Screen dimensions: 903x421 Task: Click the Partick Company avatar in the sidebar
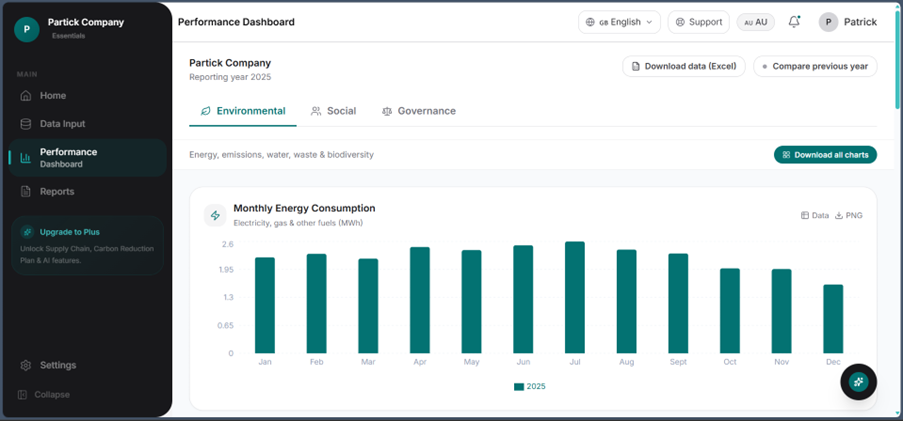[x=26, y=29]
